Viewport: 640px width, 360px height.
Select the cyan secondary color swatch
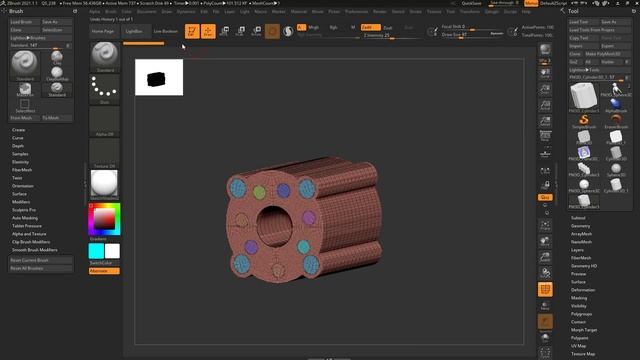pyautogui.click(x=96, y=251)
